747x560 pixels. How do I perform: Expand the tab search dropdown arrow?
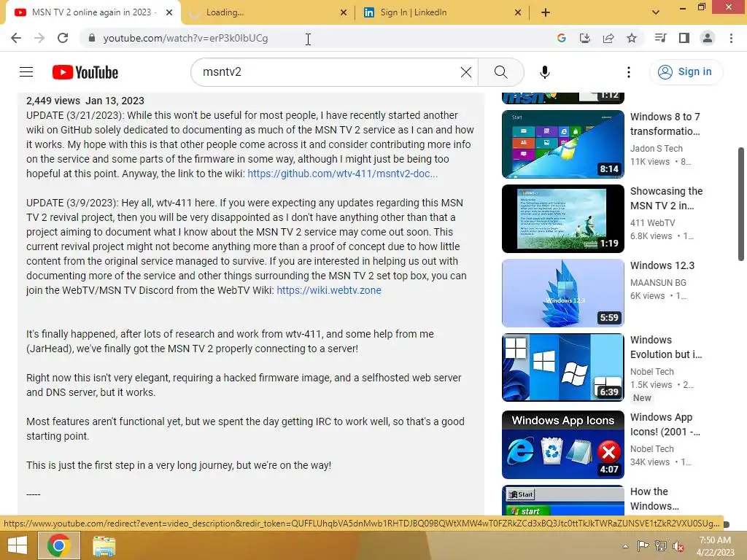pos(656,12)
